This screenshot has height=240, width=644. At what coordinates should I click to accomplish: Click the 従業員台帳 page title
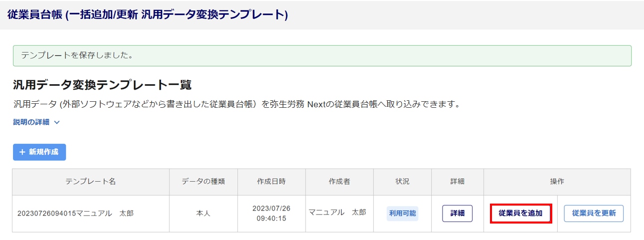click(148, 15)
